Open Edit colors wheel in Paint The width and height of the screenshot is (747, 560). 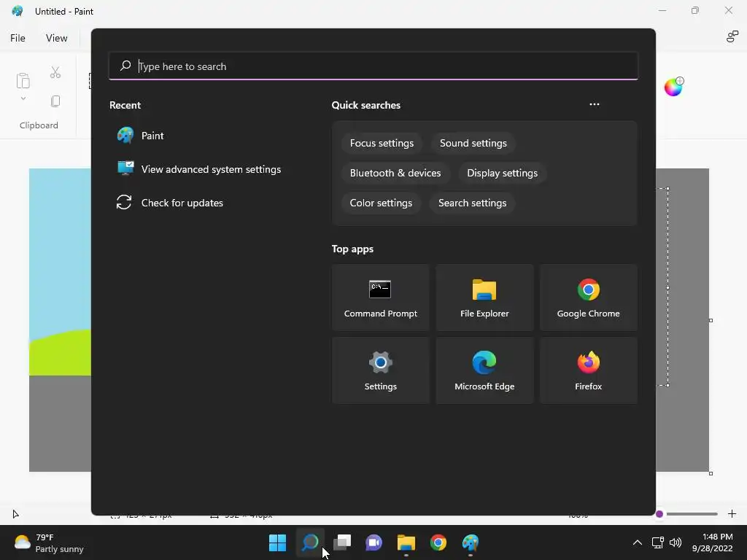673,87
